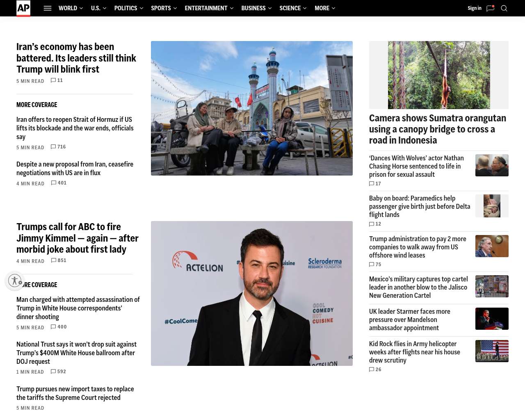Click the AP logo home icon

(x=23, y=8)
